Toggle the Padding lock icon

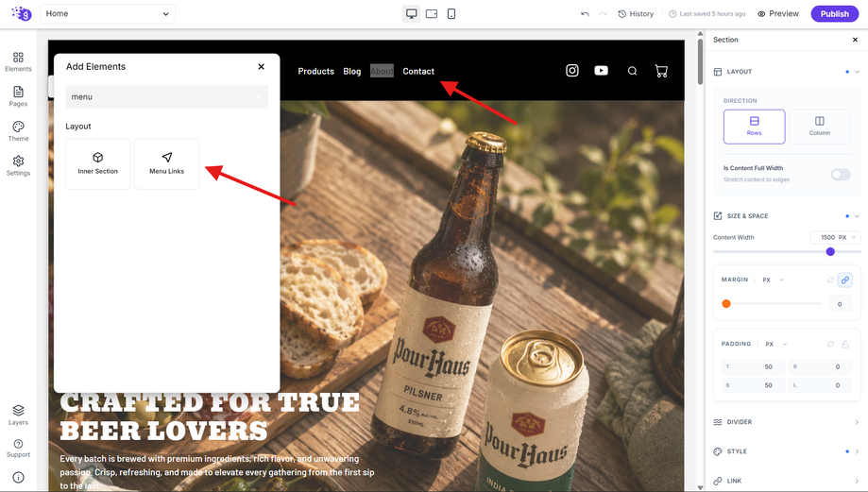845,345
